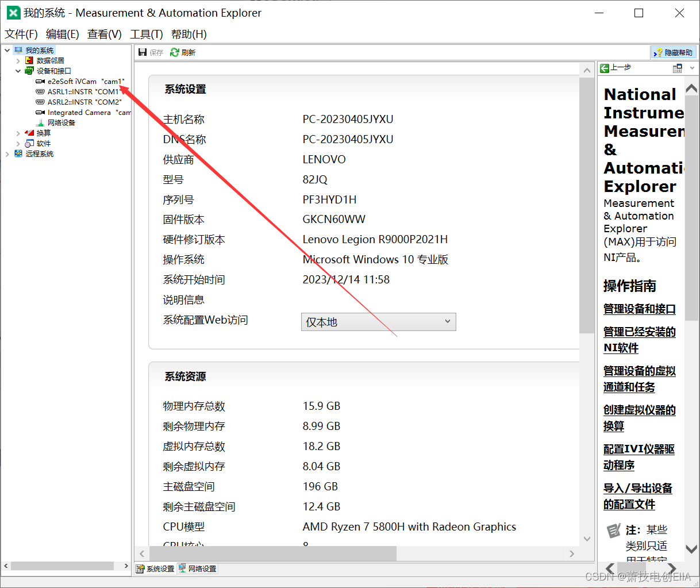
Task: Click the ASRL2::INSTR serial port icon
Action: (x=40, y=102)
